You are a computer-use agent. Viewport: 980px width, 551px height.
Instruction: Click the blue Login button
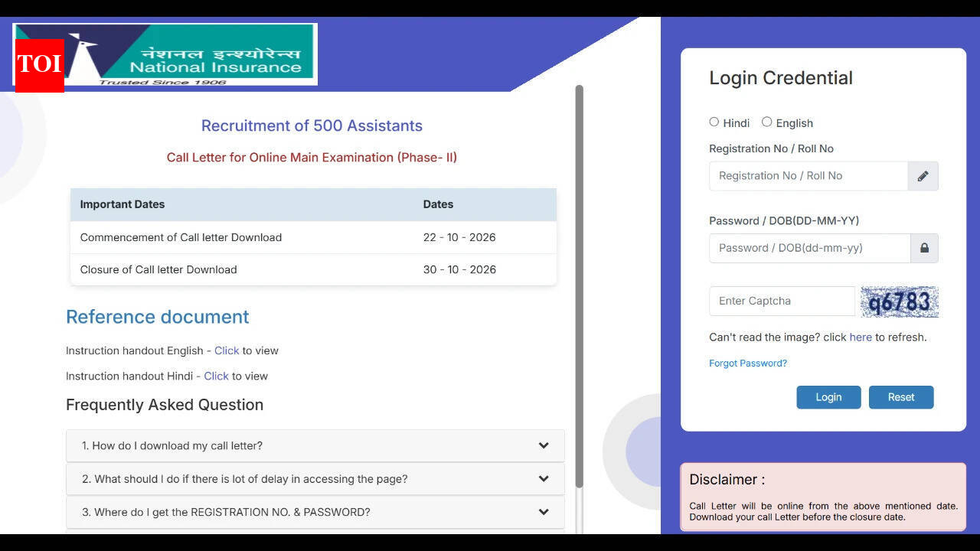pos(828,397)
